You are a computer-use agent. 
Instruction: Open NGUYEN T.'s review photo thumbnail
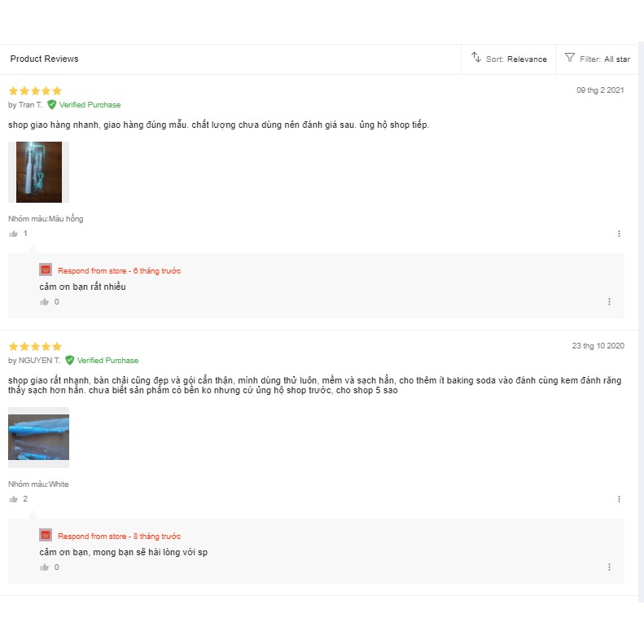click(x=38, y=437)
